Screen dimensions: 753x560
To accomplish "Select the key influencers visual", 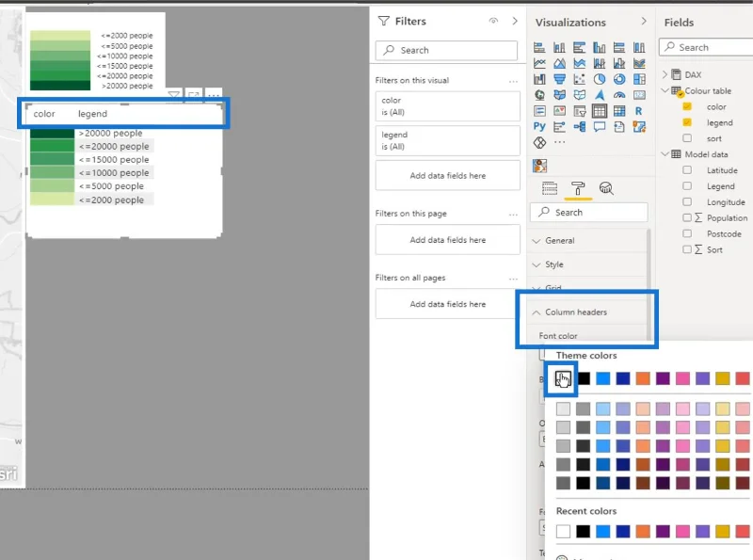I will (x=559, y=127).
